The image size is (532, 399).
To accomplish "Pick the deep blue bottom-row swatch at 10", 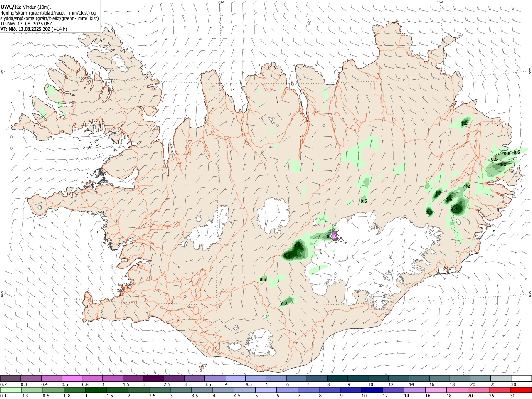I will [x=372, y=390].
